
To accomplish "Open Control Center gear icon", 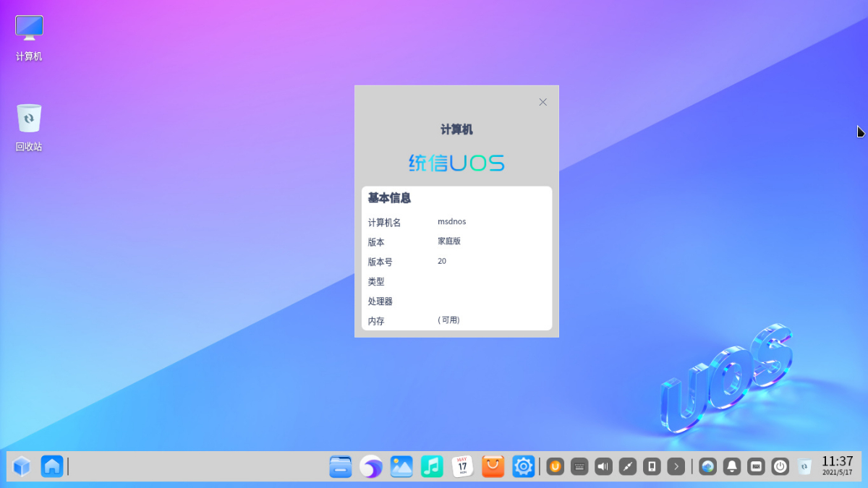I will tap(523, 466).
